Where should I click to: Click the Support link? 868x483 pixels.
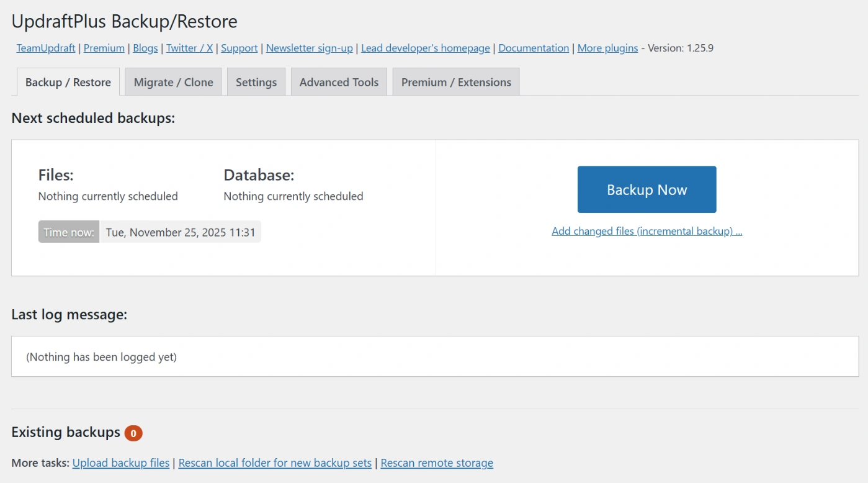pos(239,48)
